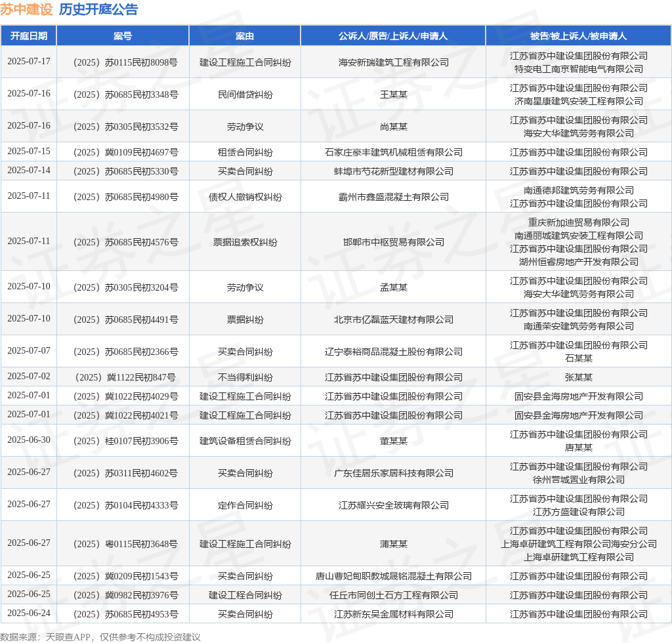
Task: Select case number (2025)桂0107民初3906号
Action: (x=125, y=441)
